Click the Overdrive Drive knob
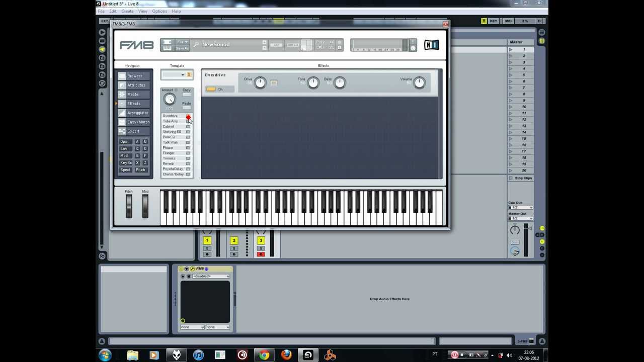The image size is (644, 362). pos(260,83)
